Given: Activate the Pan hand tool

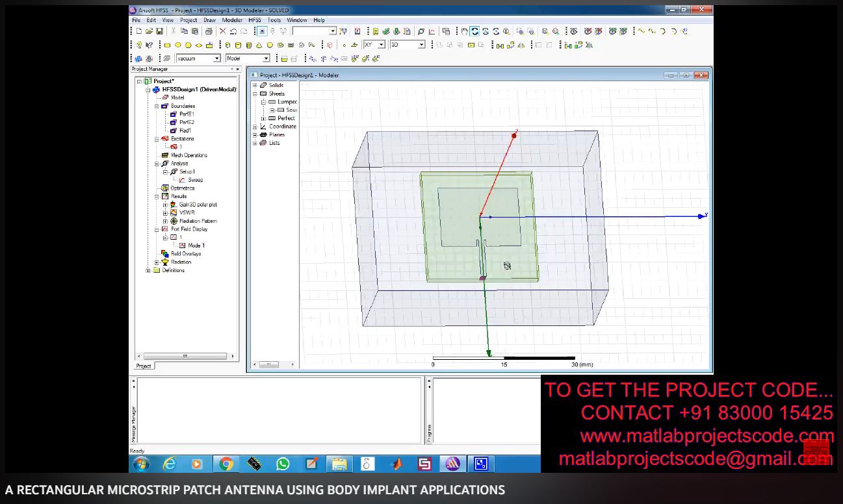Looking at the screenshot, I should [x=464, y=31].
